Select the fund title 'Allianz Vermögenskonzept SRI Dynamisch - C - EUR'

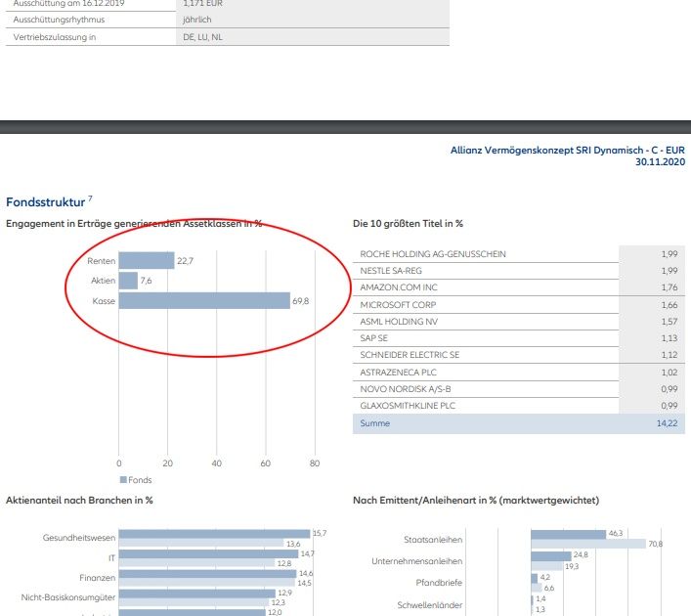point(568,151)
